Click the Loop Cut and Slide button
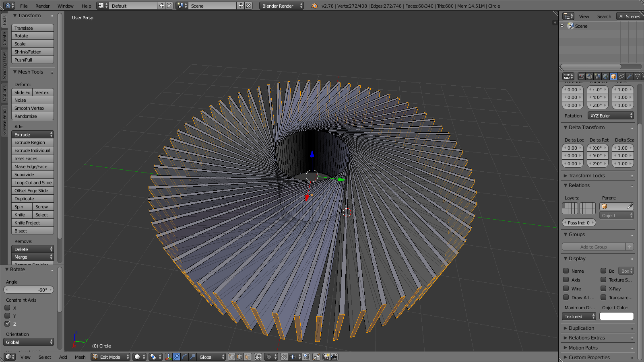Image resolution: width=644 pixels, height=362 pixels. (32, 183)
